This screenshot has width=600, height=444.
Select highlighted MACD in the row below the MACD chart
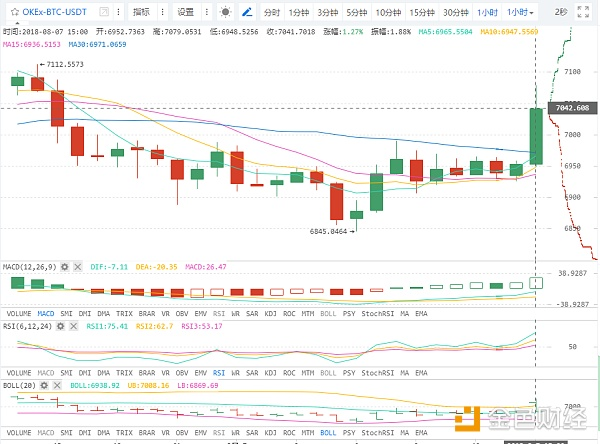(46, 313)
